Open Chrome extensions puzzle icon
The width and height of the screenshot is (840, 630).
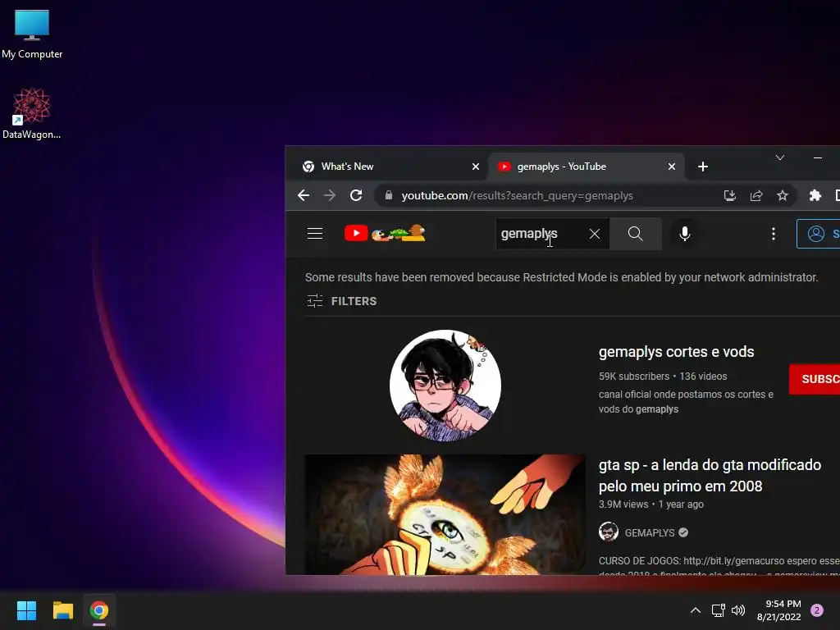[x=815, y=195]
